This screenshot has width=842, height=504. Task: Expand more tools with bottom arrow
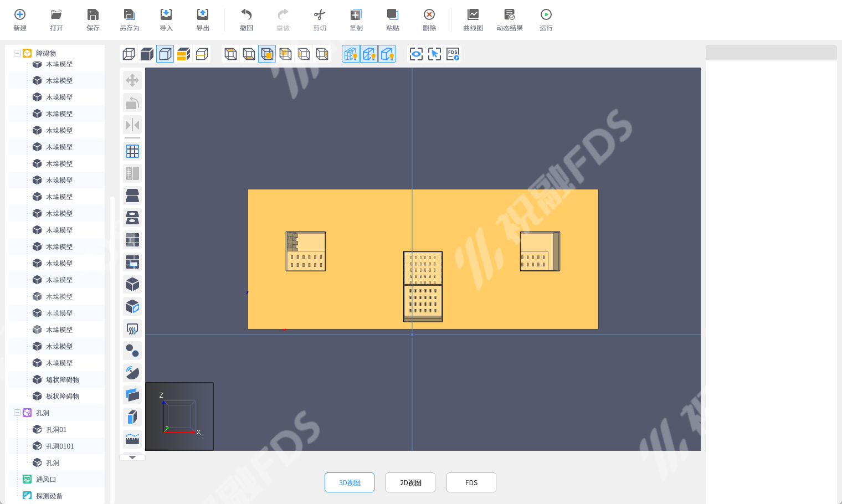132,457
